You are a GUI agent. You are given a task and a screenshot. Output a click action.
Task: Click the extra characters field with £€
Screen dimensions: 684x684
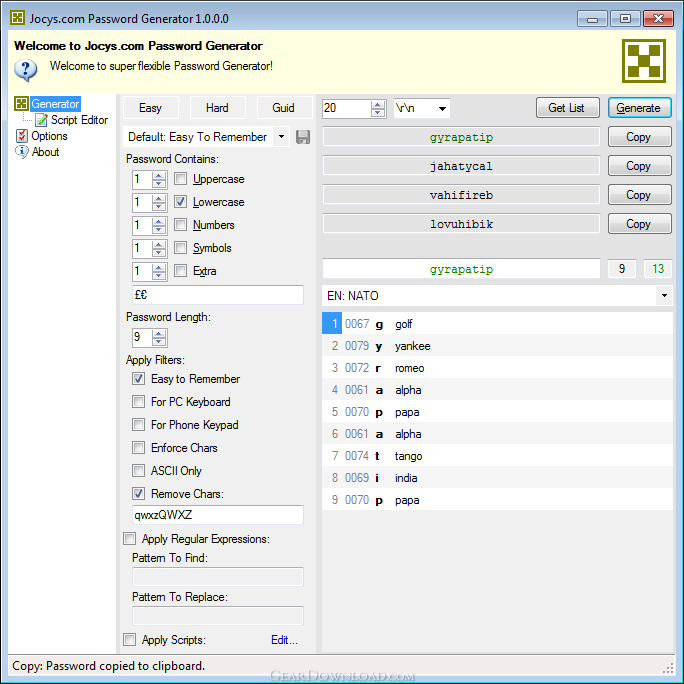(x=218, y=295)
